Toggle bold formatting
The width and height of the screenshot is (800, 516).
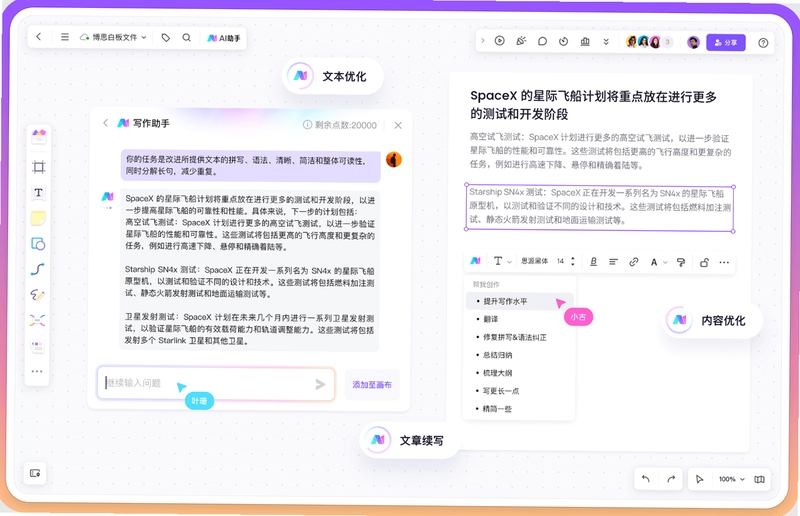click(593, 262)
